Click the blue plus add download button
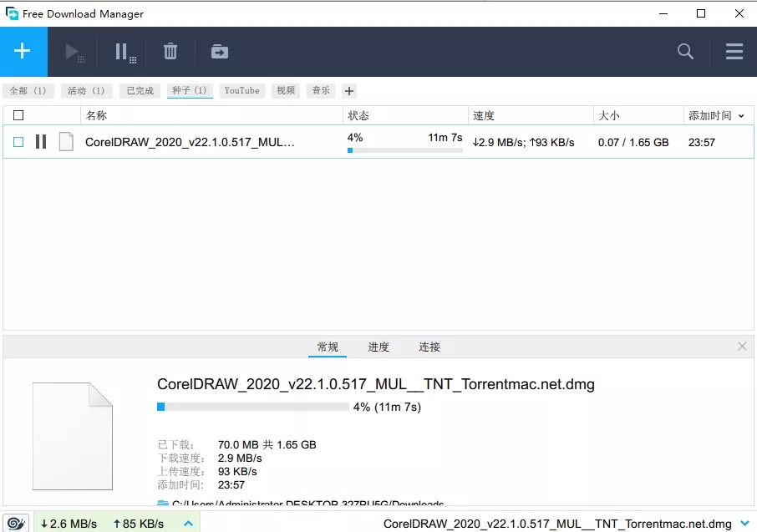 pos(23,51)
